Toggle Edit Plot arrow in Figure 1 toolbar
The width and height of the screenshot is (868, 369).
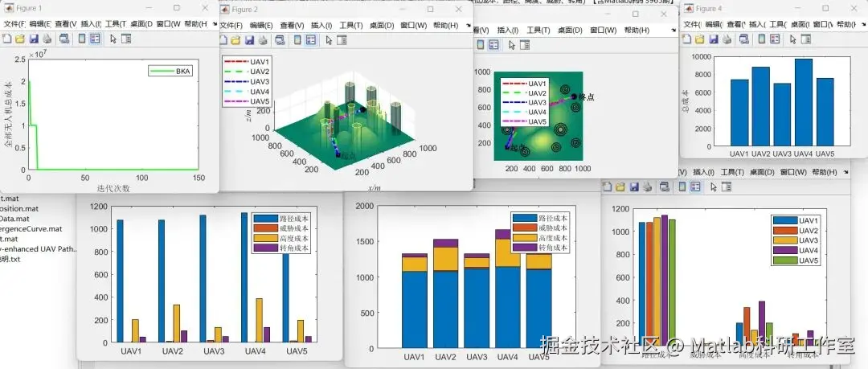pos(113,39)
